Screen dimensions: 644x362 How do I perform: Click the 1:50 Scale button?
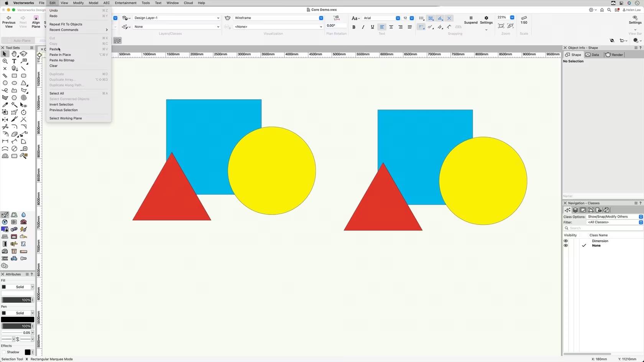click(x=524, y=20)
